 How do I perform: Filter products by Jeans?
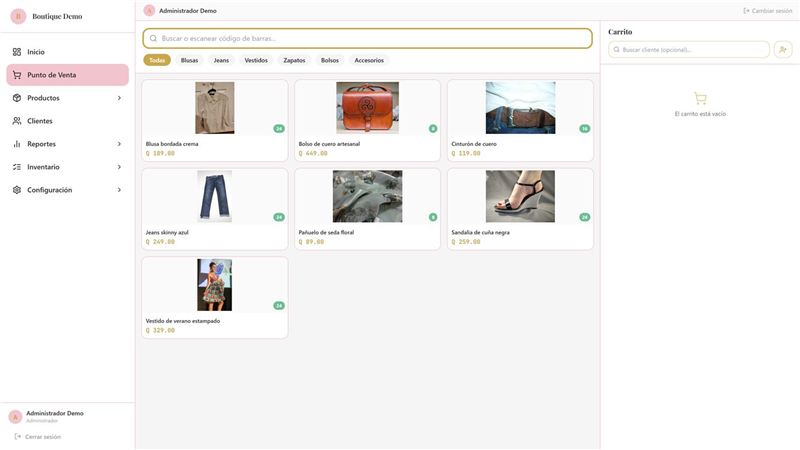[221, 60]
